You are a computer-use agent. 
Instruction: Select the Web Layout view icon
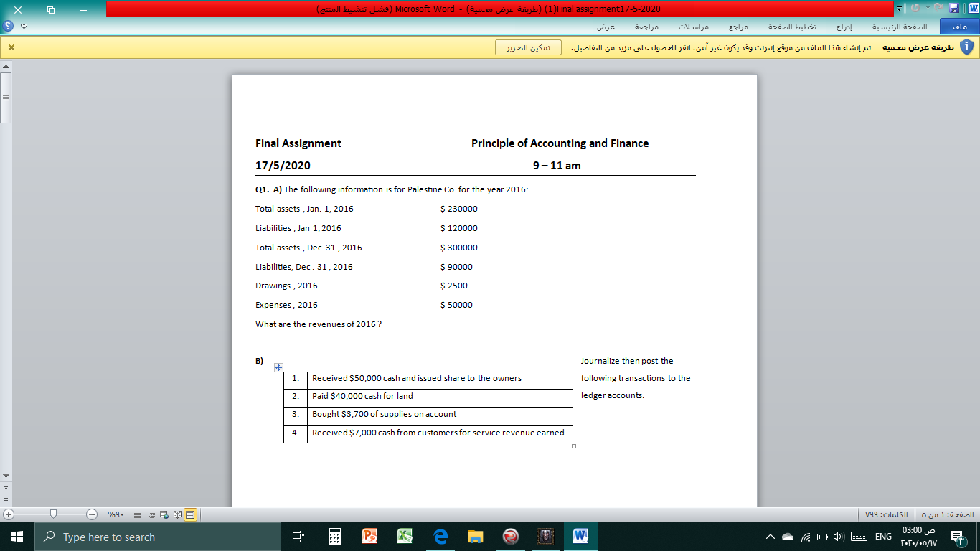click(164, 514)
